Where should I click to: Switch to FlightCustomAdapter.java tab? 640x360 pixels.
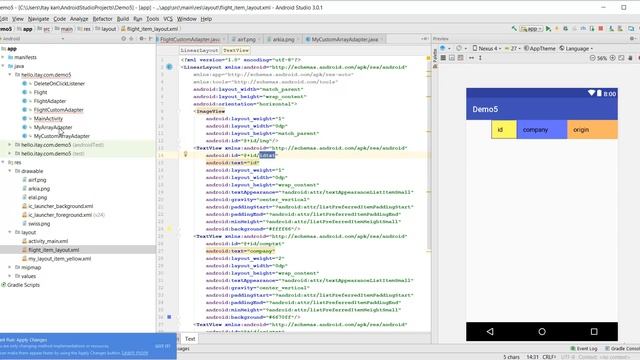190,39
